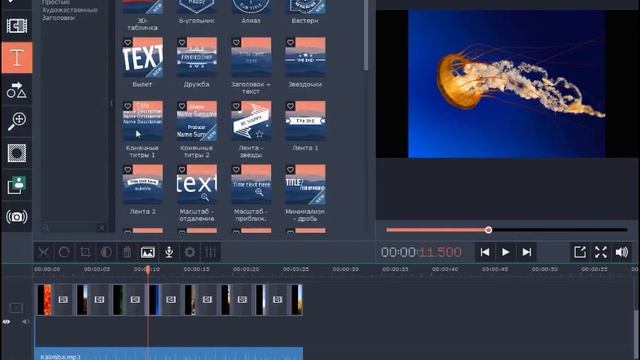Open the gear Clip settings button

pos(190,252)
